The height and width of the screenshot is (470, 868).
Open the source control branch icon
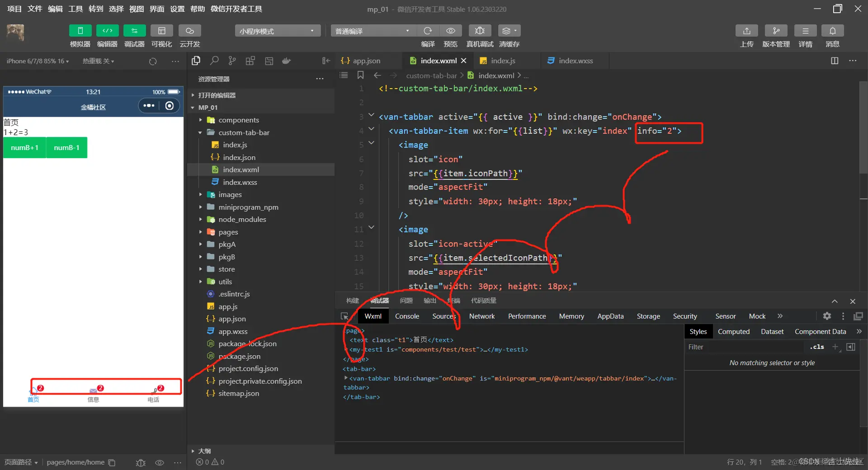click(x=232, y=61)
